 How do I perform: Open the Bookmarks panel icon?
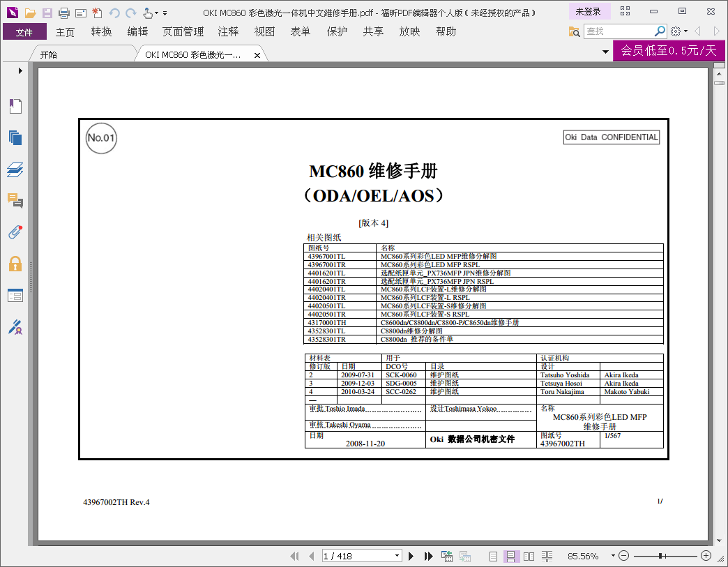tap(15, 106)
